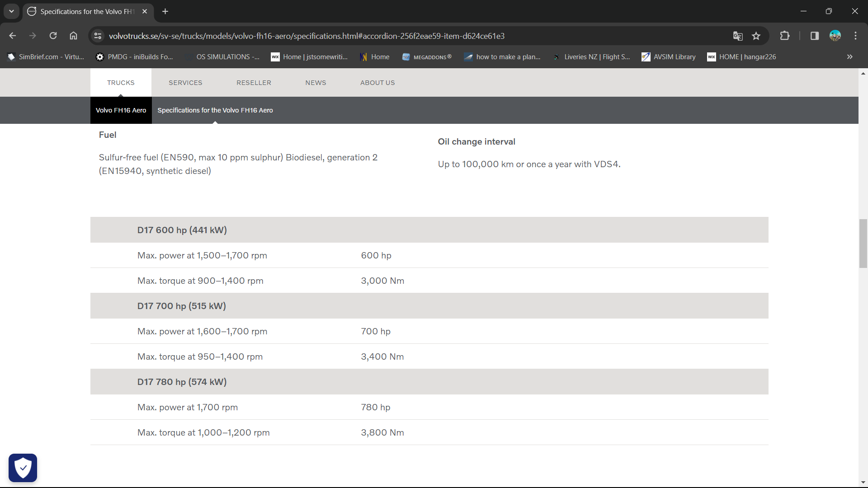Open the SimBrief.com bookmark
This screenshot has height=488, width=868.
point(46,57)
